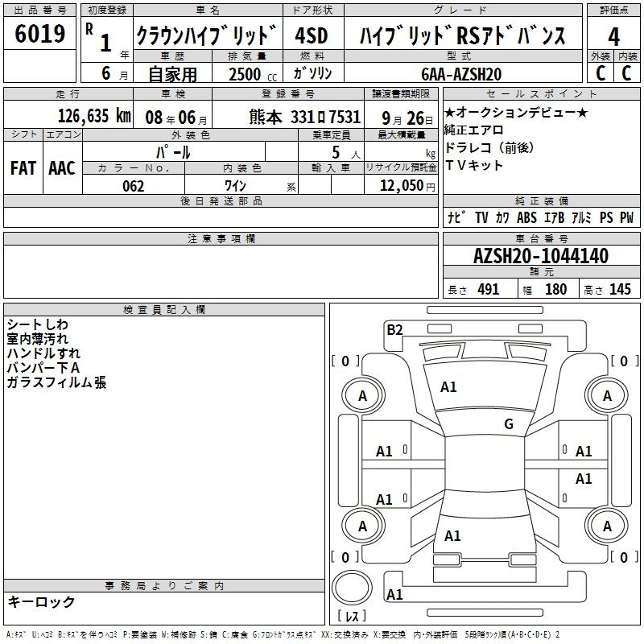Select the office notice キーロック
644x644 pixels.
pos(41,601)
